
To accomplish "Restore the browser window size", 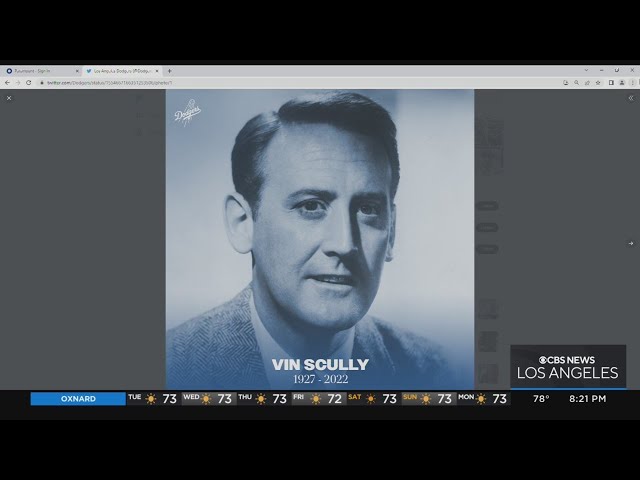I will tap(617, 70).
